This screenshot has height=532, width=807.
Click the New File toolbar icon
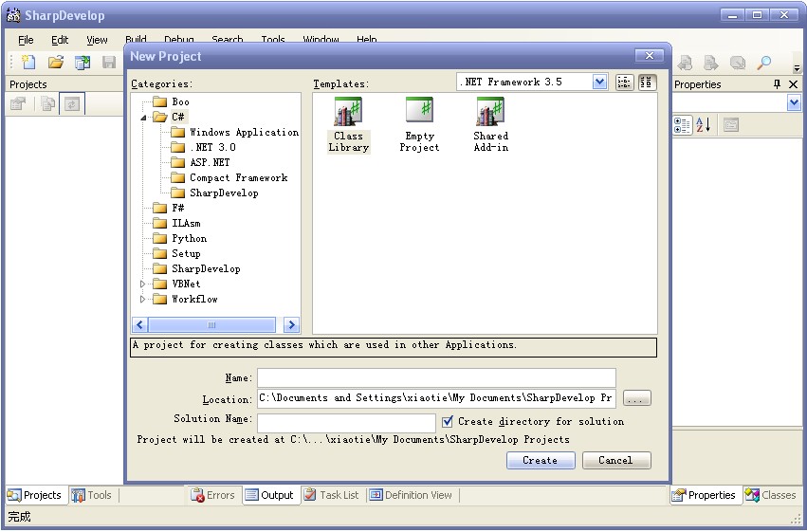point(29,63)
